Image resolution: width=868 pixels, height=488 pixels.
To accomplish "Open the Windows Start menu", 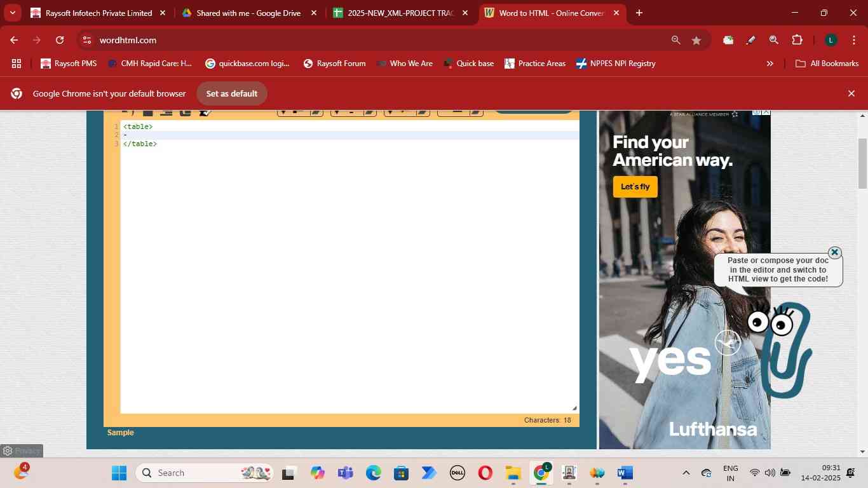I will coord(119,473).
